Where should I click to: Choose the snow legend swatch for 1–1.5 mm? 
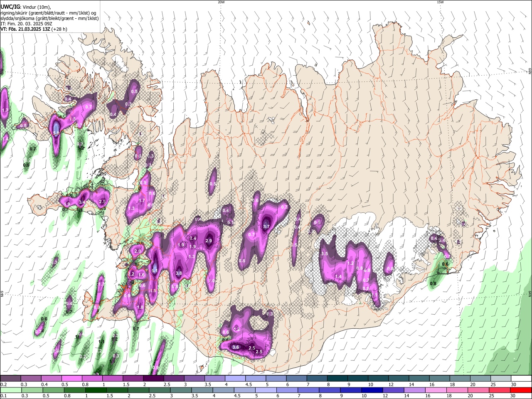tap(112, 379)
